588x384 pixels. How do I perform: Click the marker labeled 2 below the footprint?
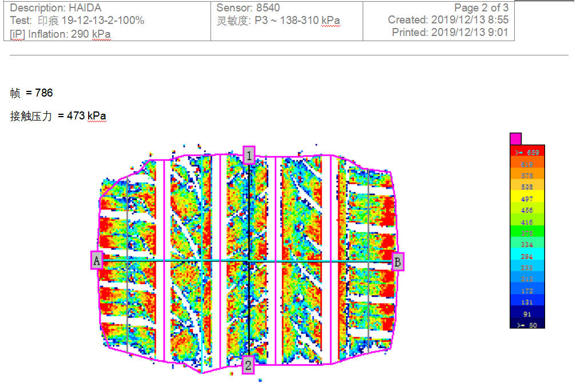tap(248, 365)
